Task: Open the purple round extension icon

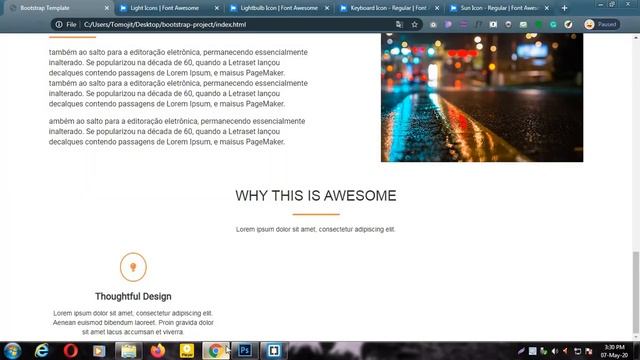Action: coord(448,24)
